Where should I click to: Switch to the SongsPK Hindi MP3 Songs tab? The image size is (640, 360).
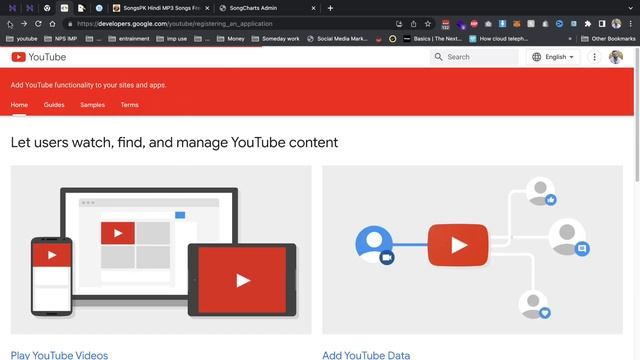(161, 8)
